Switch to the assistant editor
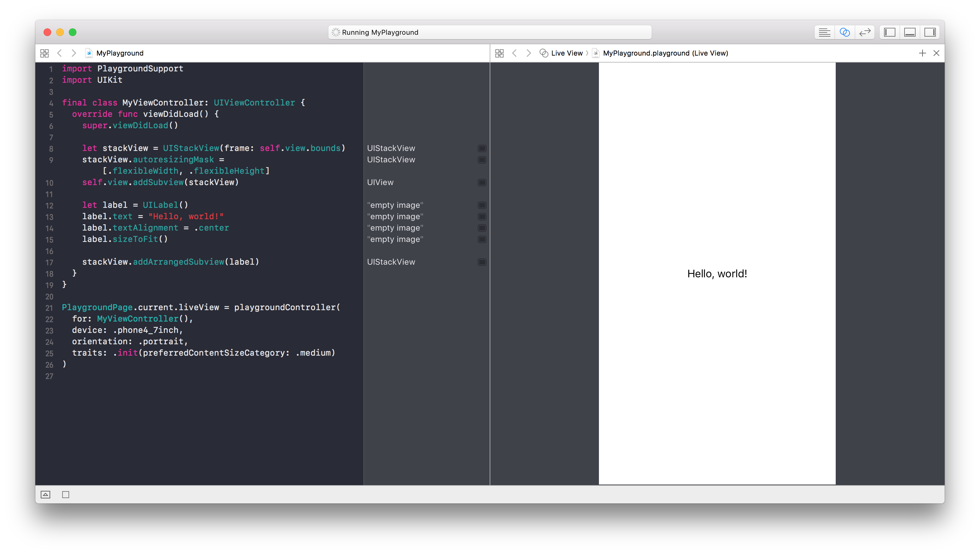The height and width of the screenshot is (554, 980). click(844, 32)
